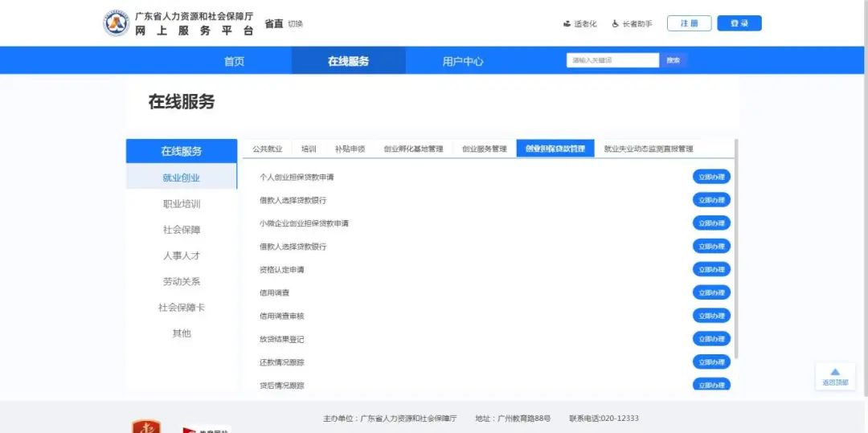Switch to the 创业孵化基地管理 tab
The height and width of the screenshot is (433, 868).
coord(414,149)
